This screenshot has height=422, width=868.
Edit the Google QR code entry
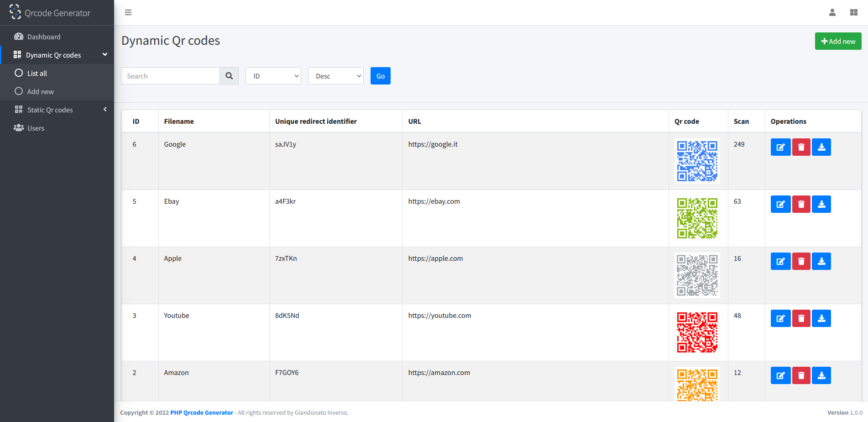click(780, 147)
